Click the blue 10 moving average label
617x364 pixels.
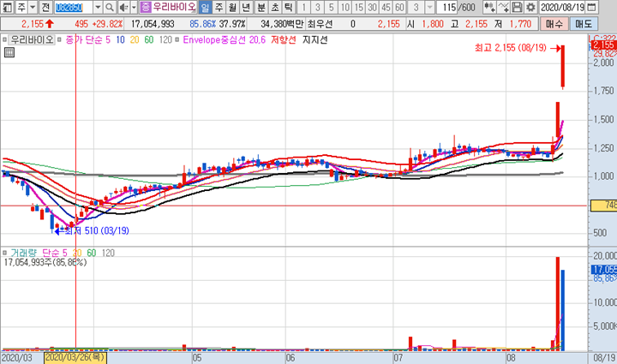tap(120, 39)
